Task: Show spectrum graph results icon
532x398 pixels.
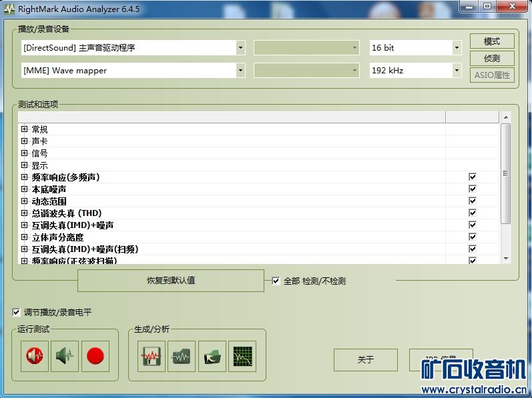Action: pos(242,356)
